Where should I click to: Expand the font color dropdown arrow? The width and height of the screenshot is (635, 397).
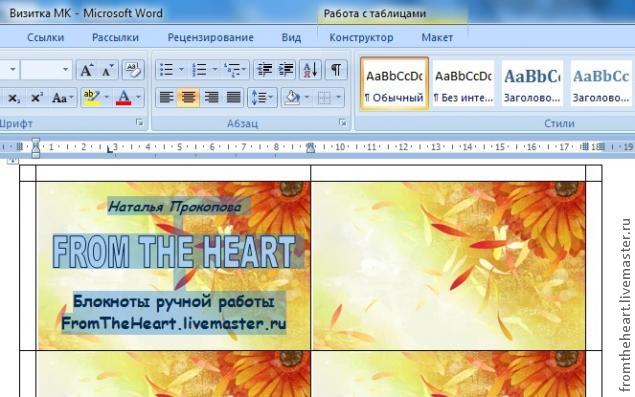click(x=138, y=98)
